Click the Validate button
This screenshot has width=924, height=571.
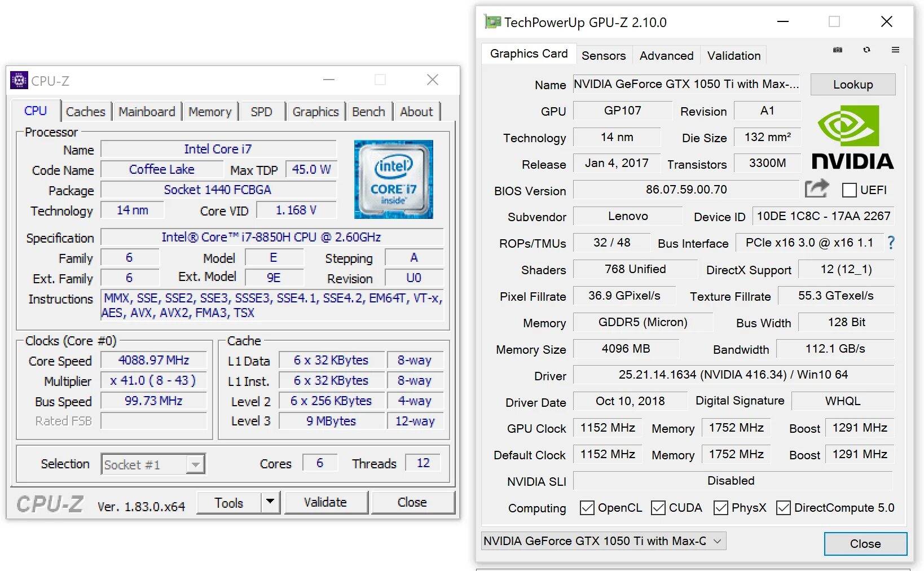[x=326, y=502]
